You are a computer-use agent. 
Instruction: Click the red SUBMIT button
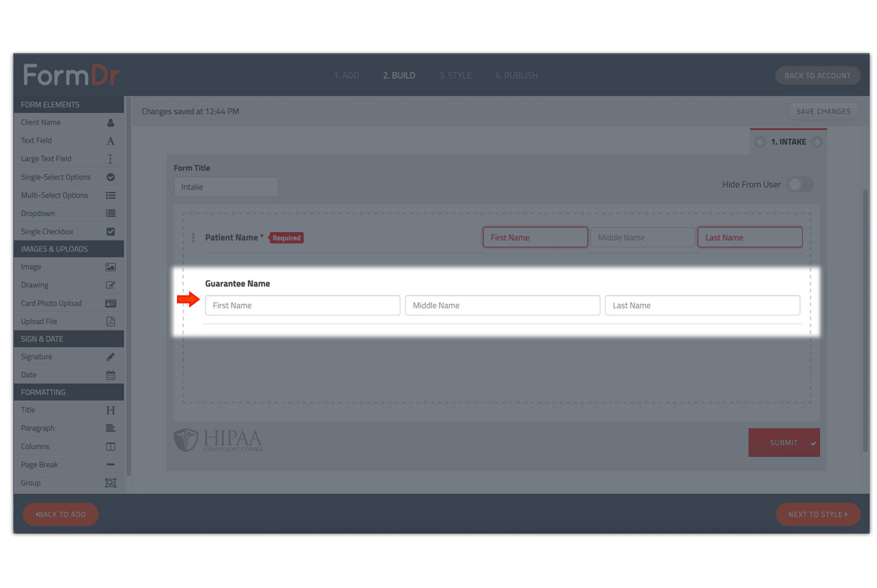coord(784,443)
